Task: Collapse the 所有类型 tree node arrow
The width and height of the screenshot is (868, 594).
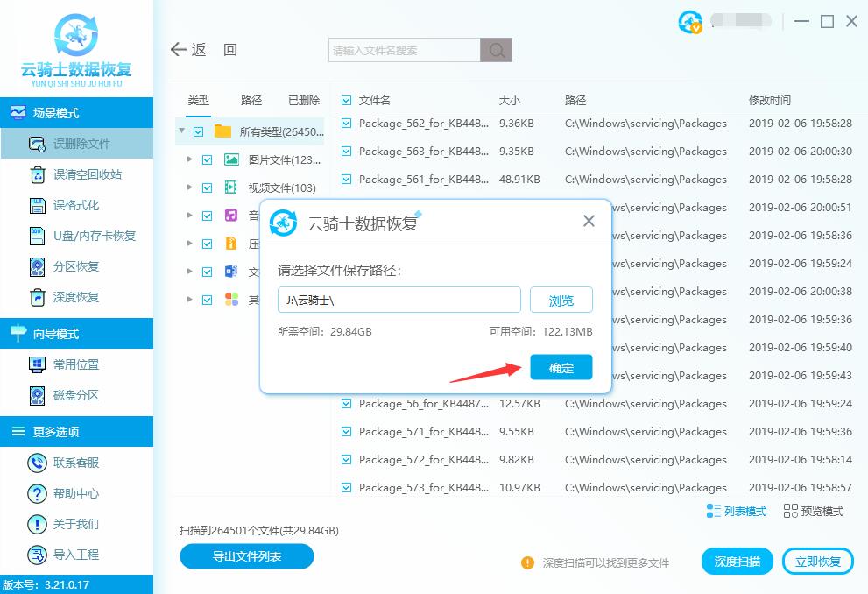Action: tap(181, 131)
